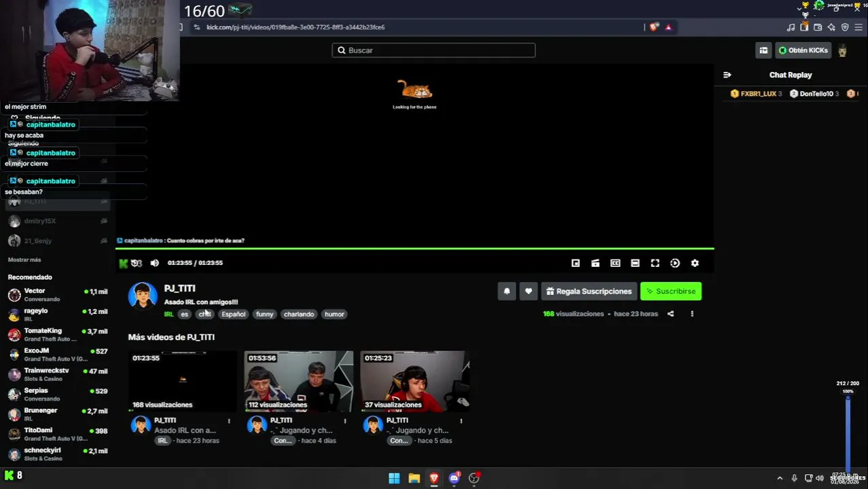This screenshot has width=868, height=489.
Task: Click the humor tag
Action: click(x=334, y=314)
